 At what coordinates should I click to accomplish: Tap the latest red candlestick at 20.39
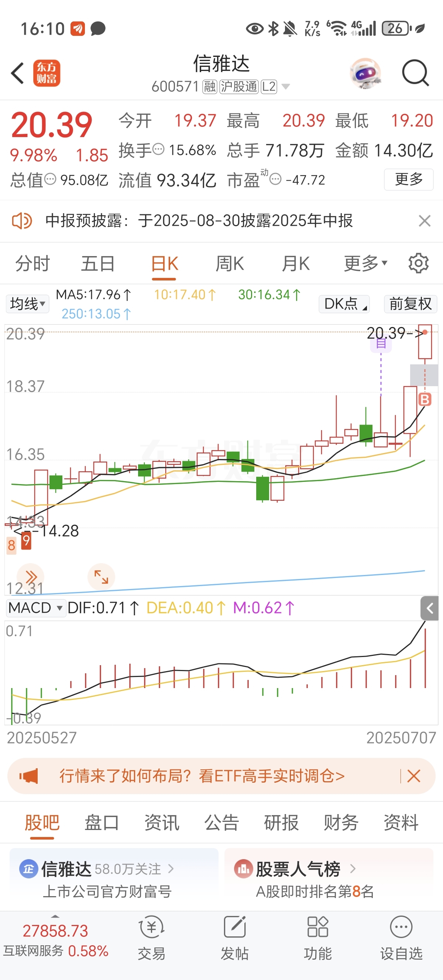pyautogui.click(x=425, y=341)
